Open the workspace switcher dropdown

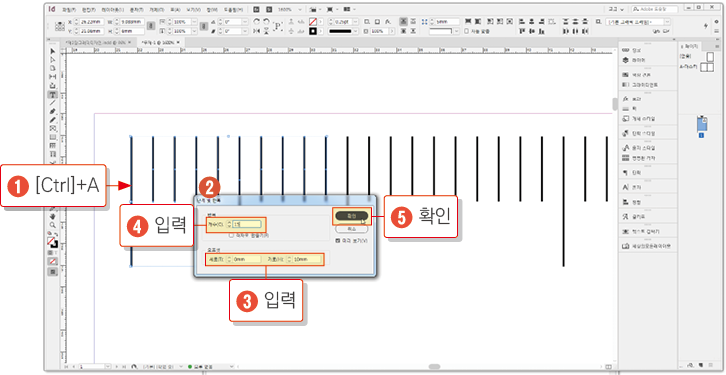[616, 9]
